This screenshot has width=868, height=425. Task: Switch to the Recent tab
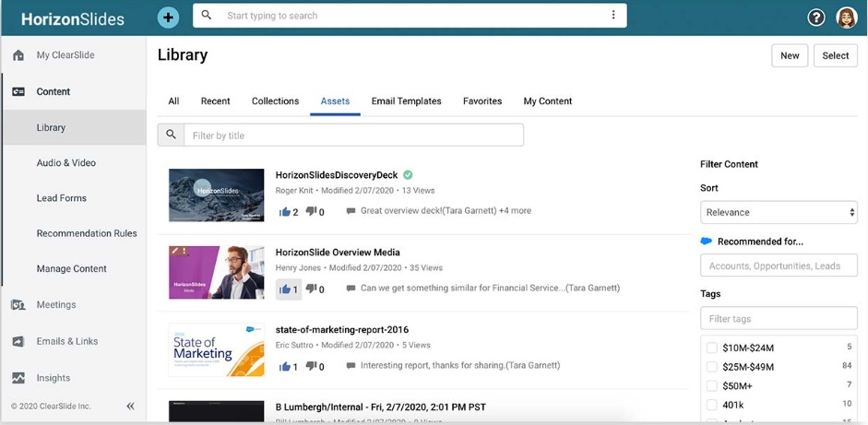215,101
